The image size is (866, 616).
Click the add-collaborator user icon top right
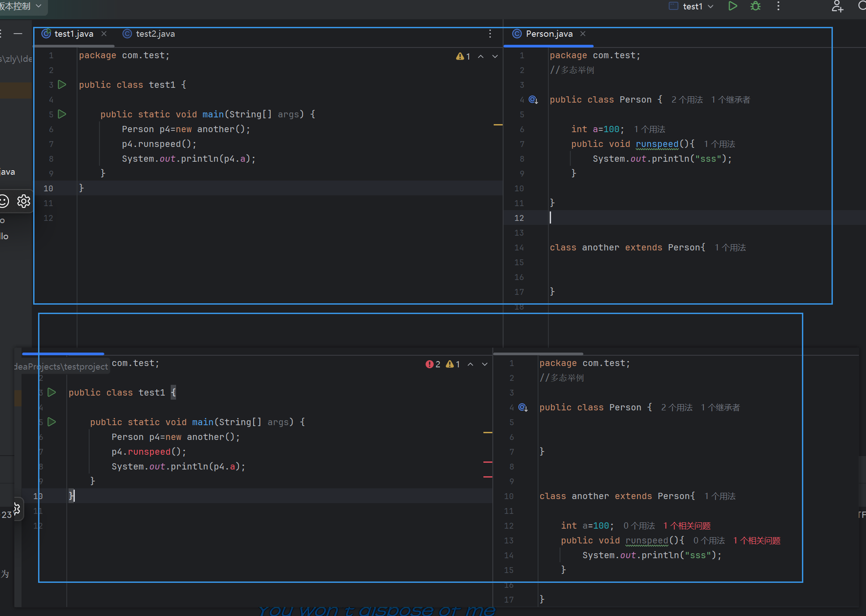tap(838, 7)
